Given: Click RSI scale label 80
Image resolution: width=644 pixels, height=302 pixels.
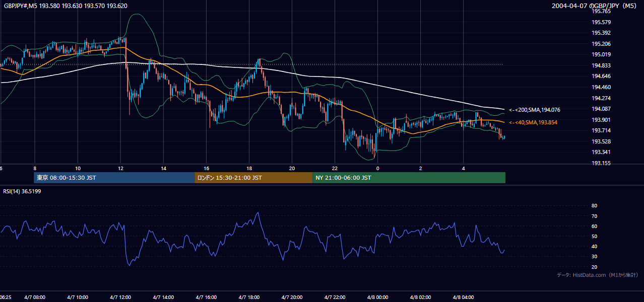Looking at the screenshot, I should 594,206.
